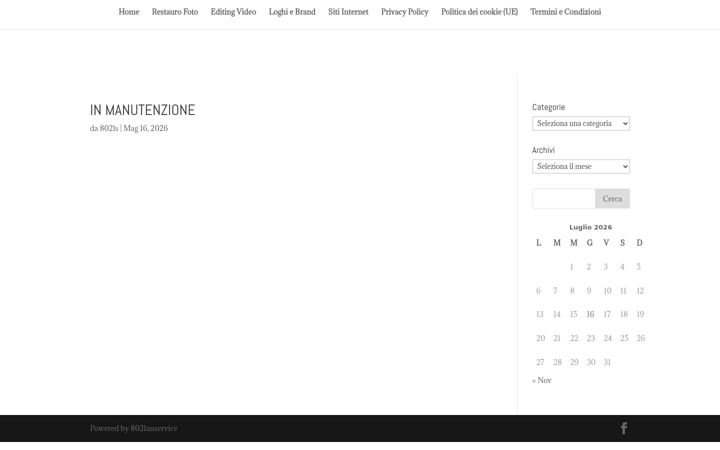
Task: Open the Editing Video page
Action: pyautogui.click(x=233, y=12)
